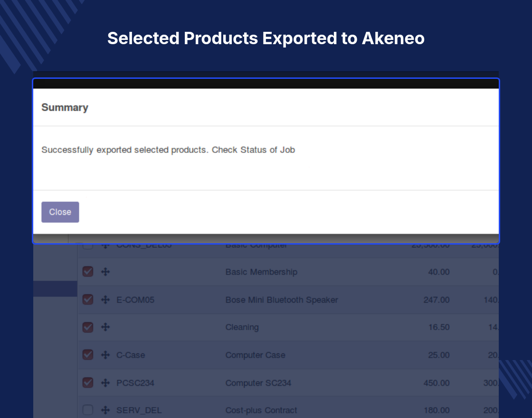The width and height of the screenshot is (532, 418).
Task: Close the Summary dialog
Action: tap(60, 212)
